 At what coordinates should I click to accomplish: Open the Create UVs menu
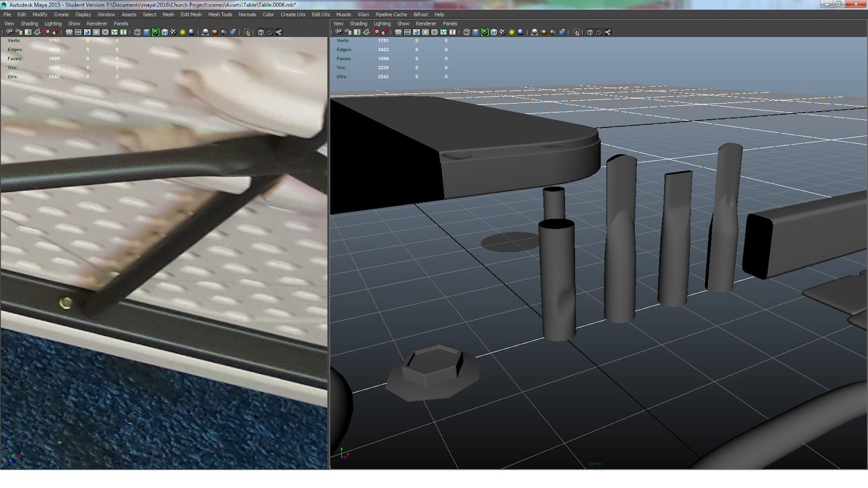click(x=293, y=15)
